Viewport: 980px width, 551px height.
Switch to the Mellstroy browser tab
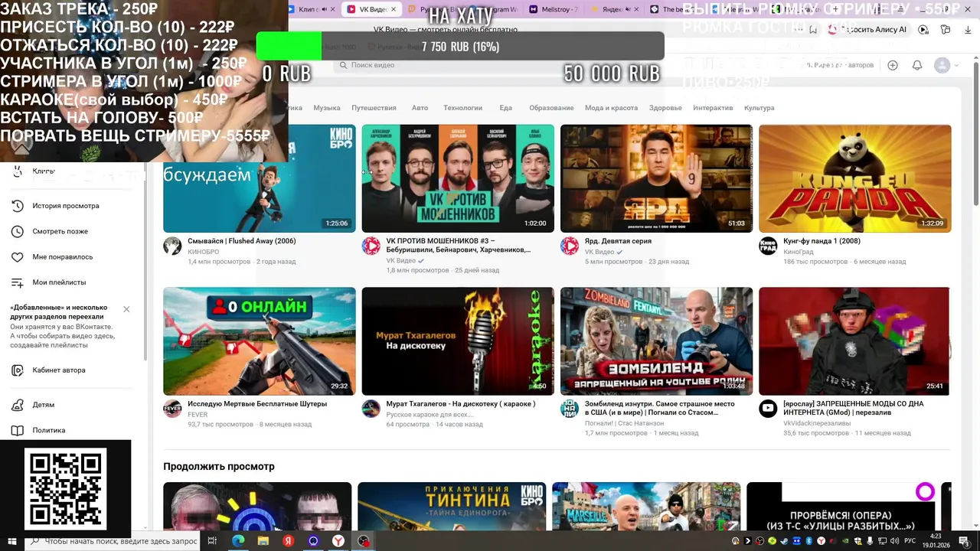[554, 9]
